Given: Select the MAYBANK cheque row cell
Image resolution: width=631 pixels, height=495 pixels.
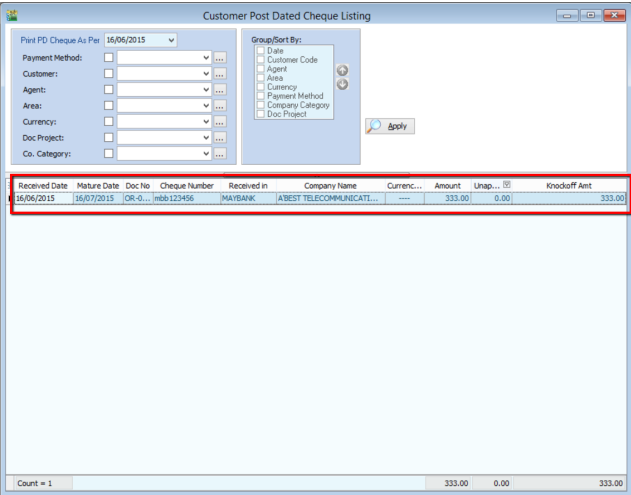Looking at the screenshot, I should point(245,199).
